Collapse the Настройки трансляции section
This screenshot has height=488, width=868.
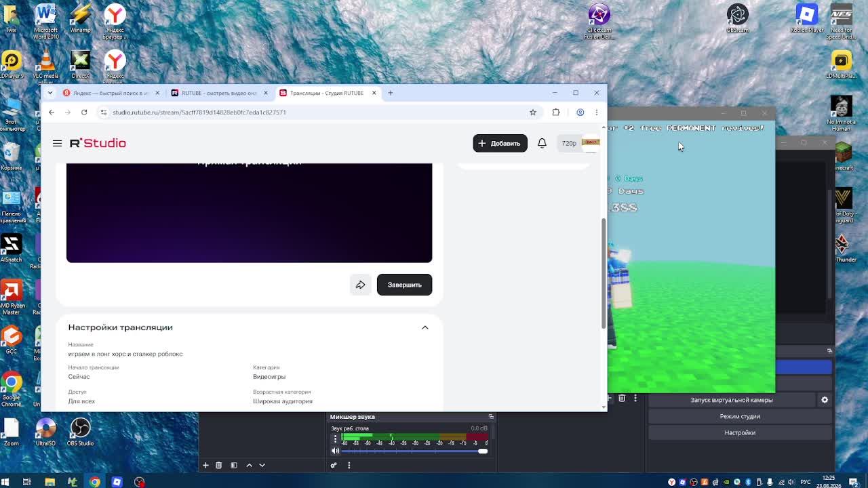coord(425,327)
